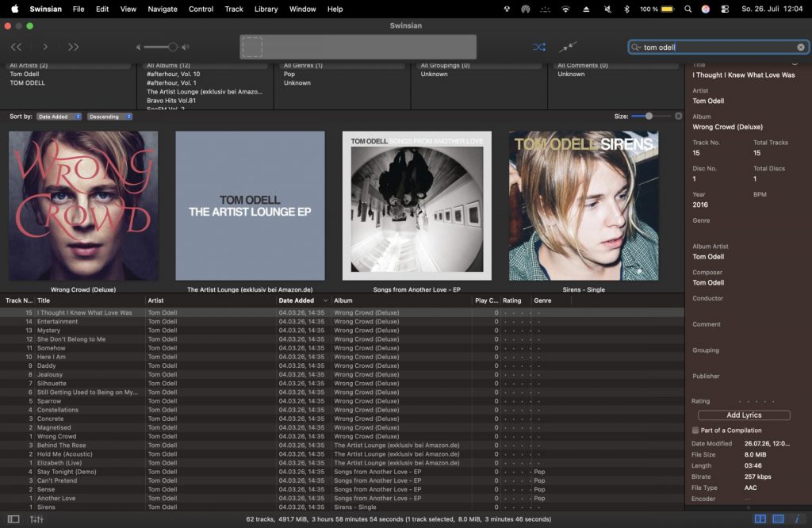Clear the search field text

(801, 47)
